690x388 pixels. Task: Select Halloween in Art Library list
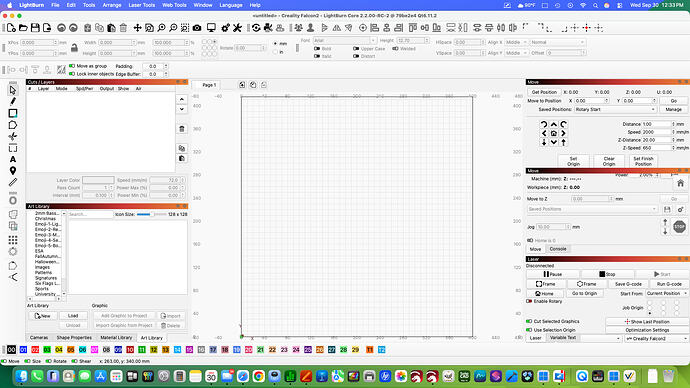tap(47, 261)
